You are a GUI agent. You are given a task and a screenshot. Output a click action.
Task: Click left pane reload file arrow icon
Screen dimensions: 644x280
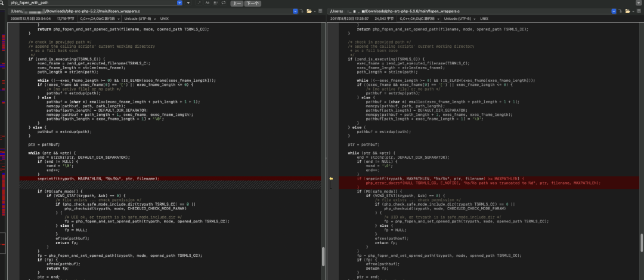302,11
